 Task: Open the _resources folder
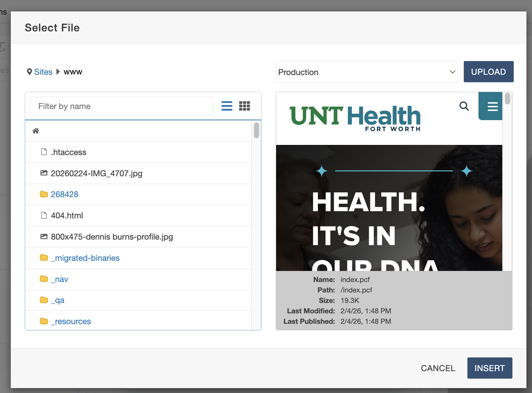71,322
